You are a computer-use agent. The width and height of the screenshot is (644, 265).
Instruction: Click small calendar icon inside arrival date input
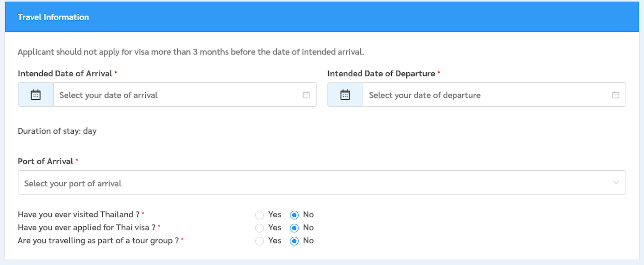(x=306, y=95)
